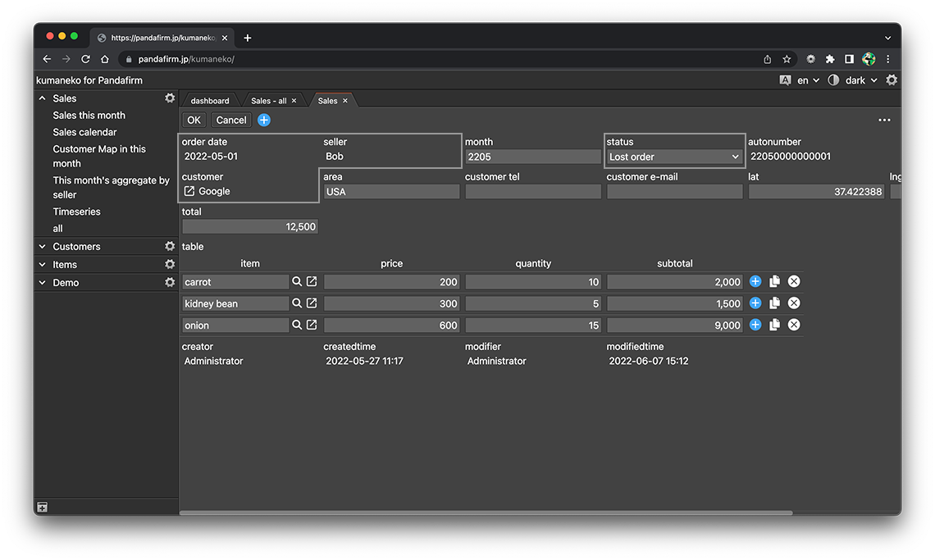Toggle the contrast mode icon in the header
Viewport: 935px width, 560px height.
[832, 80]
